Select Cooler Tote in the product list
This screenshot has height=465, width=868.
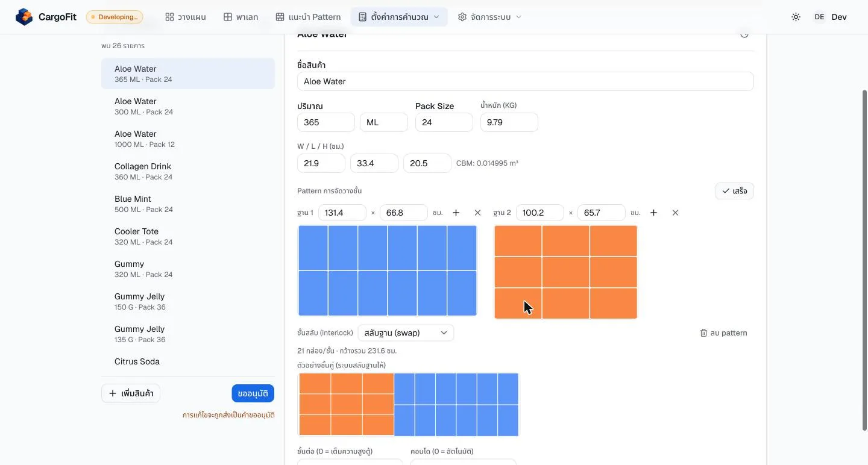[x=188, y=236]
